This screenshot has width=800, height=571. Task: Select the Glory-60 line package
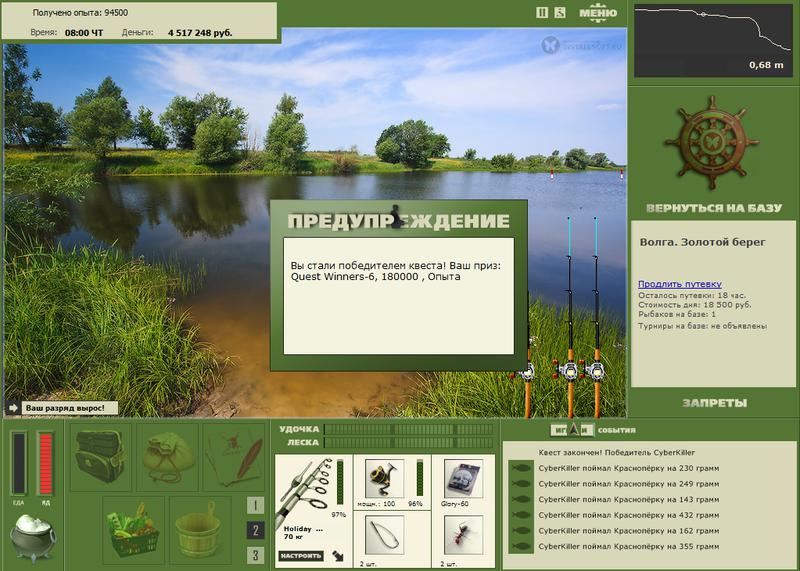pyautogui.click(x=463, y=478)
